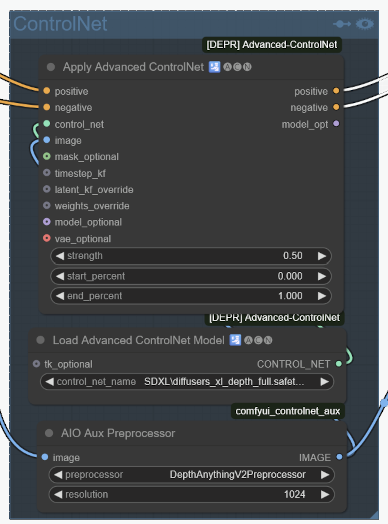The height and width of the screenshot is (524, 388).
Task: Select previous control_net_name option
Action: point(49,382)
